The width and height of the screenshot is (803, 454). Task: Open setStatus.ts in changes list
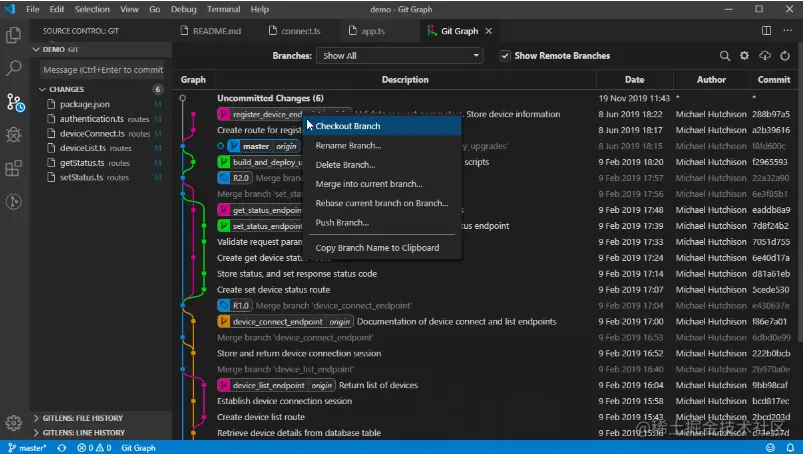(101, 178)
